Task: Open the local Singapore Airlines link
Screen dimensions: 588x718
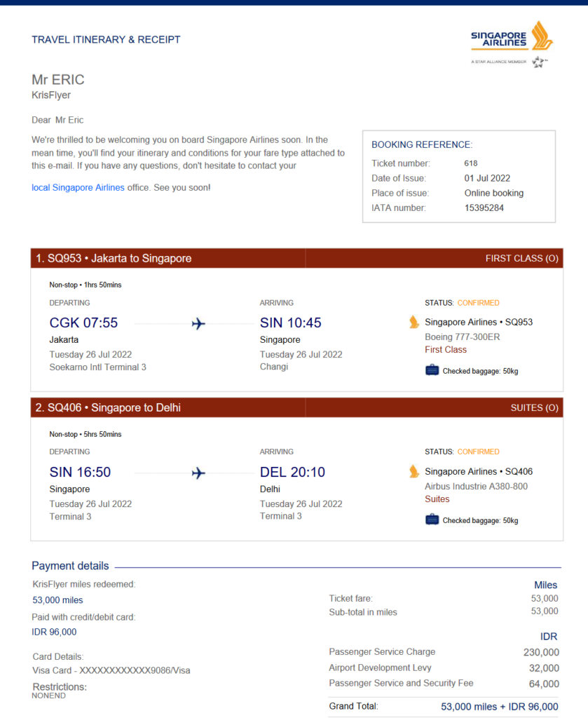Action: 78,187
